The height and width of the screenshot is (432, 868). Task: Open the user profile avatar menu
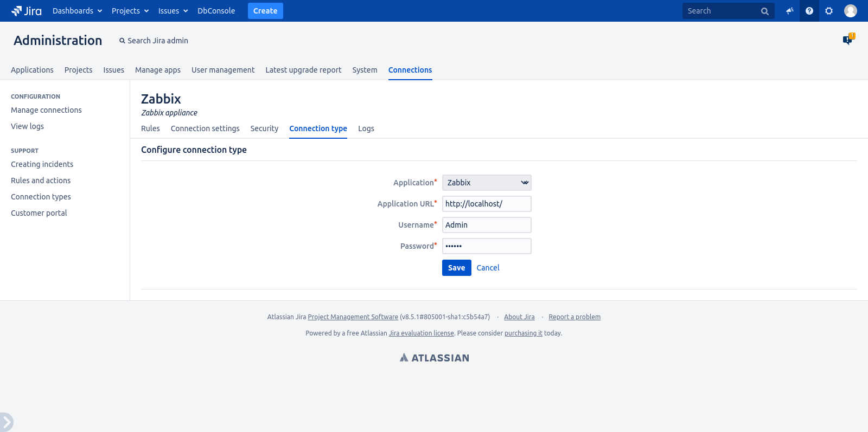pyautogui.click(x=851, y=11)
